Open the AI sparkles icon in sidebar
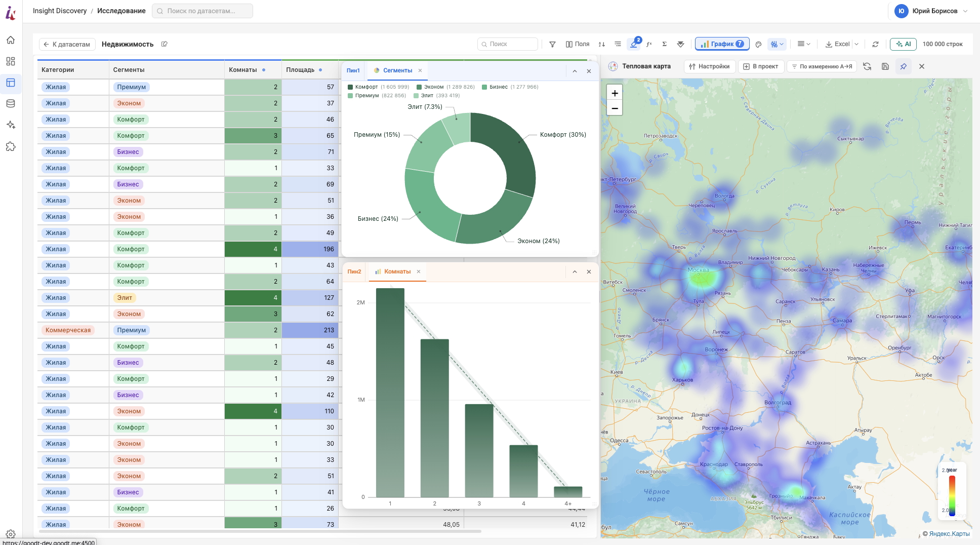The image size is (980, 545). (x=11, y=125)
